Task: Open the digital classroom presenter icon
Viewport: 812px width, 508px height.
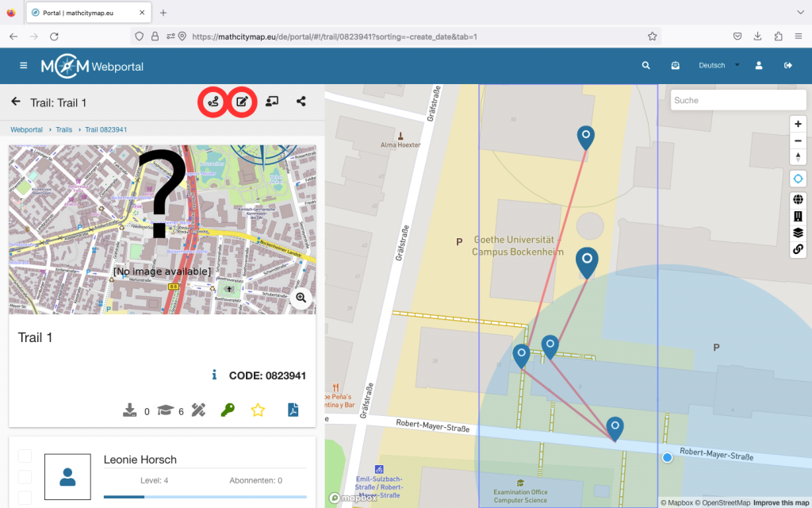Action: tap(272, 102)
